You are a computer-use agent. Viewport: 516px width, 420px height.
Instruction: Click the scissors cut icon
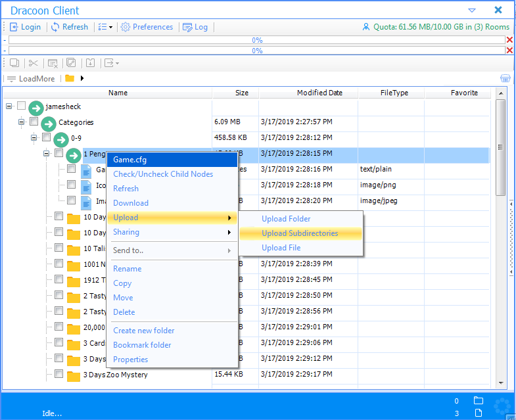34,62
